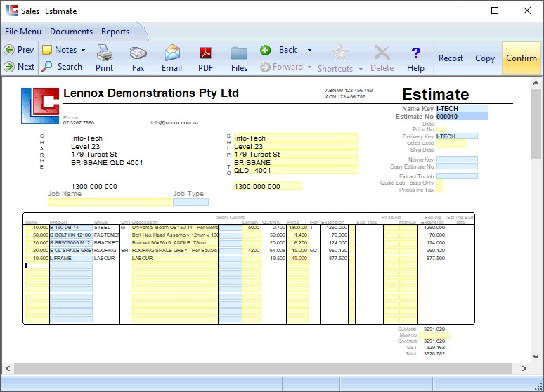
Task: Click the Search magnifier icon
Action: tap(47, 67)
